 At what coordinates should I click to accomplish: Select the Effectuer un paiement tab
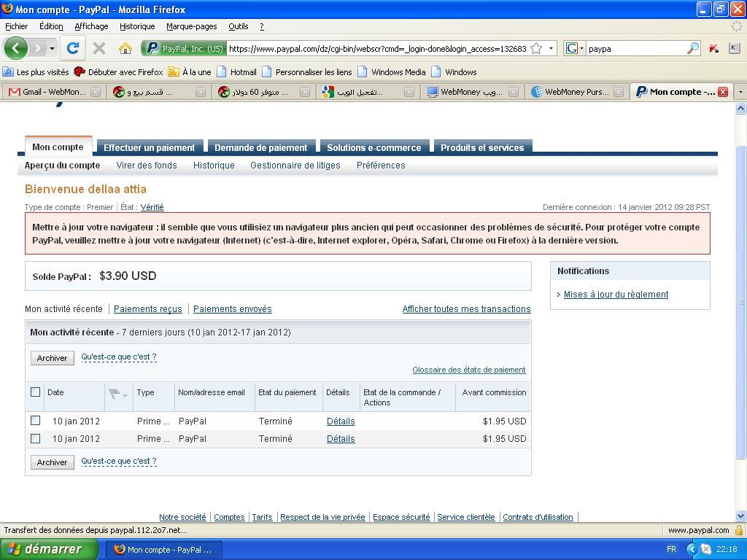(149, 147)
